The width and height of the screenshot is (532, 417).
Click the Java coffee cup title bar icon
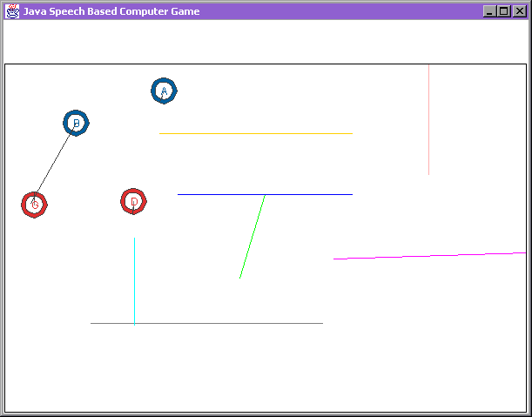tap(12, 11)
